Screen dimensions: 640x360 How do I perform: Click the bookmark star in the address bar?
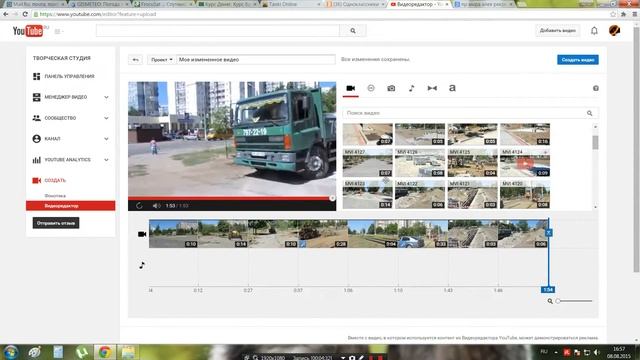pyautogui.click(x=613, y=14)
